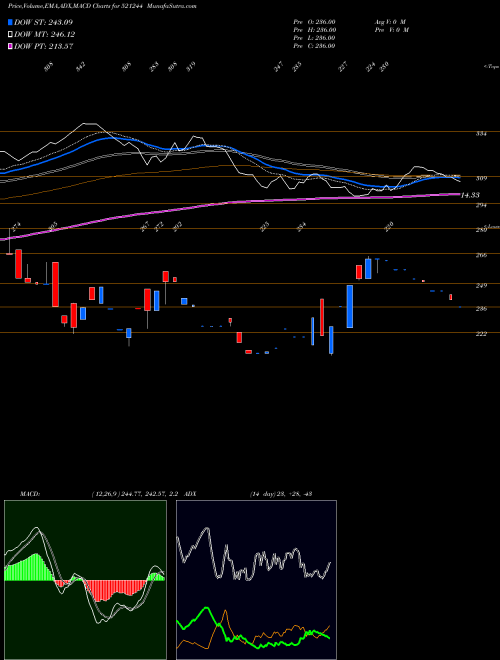Click the 'Pre L: 236.00' low value
This screenshot has width=500, height=660.
(x=314, y=38)
